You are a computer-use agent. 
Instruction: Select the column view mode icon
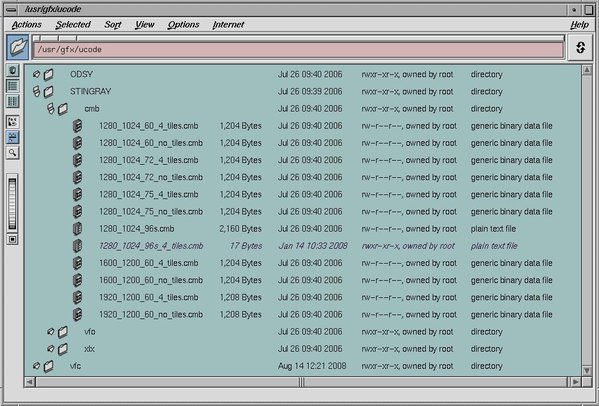point(13,101)
